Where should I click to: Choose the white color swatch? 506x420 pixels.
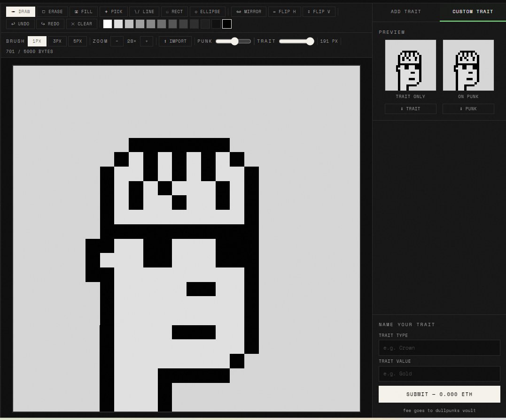[x=108, y=24]
